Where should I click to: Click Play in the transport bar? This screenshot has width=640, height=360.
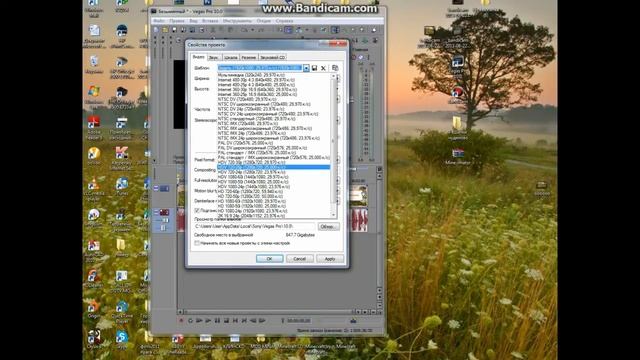click(208, 321)
